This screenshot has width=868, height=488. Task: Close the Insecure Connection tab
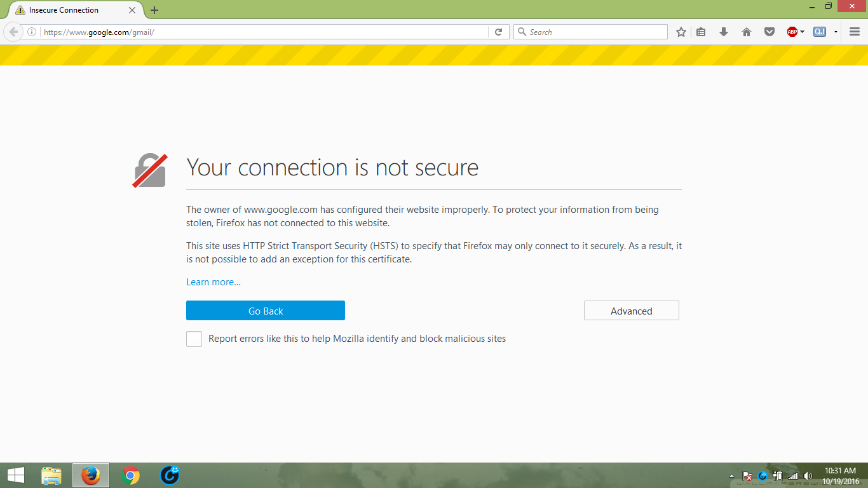[132, 10]
